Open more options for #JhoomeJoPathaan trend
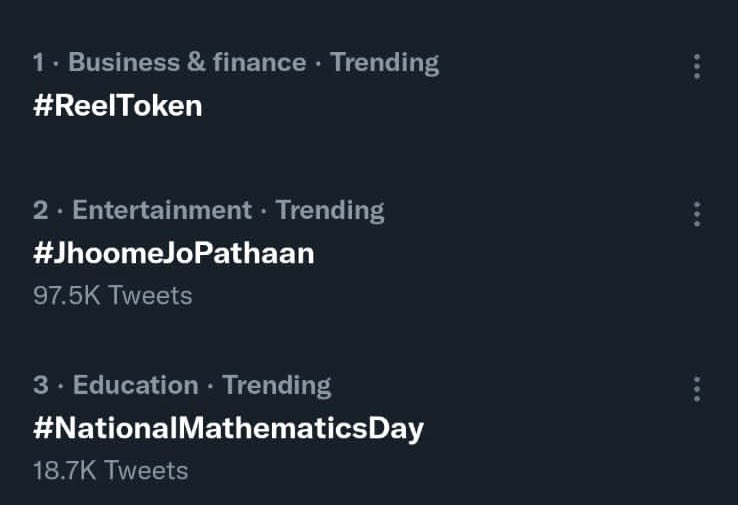Screen dimensions: 738x505 (697, 214)
